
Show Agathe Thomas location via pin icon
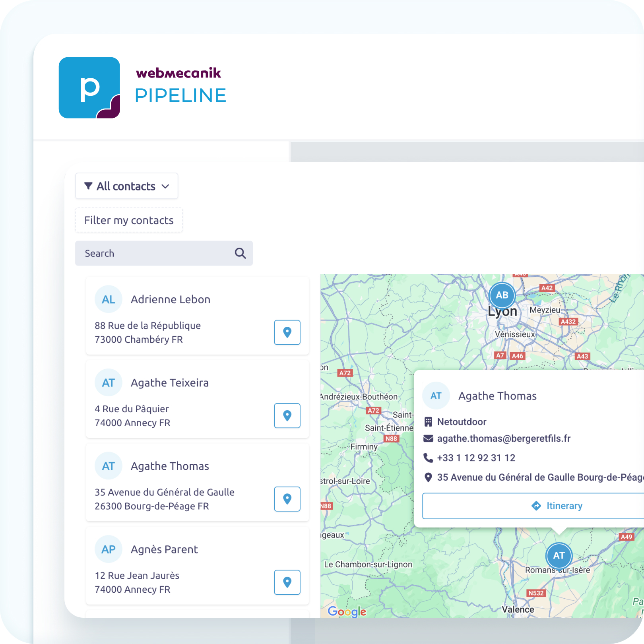[x=287, y=499]
